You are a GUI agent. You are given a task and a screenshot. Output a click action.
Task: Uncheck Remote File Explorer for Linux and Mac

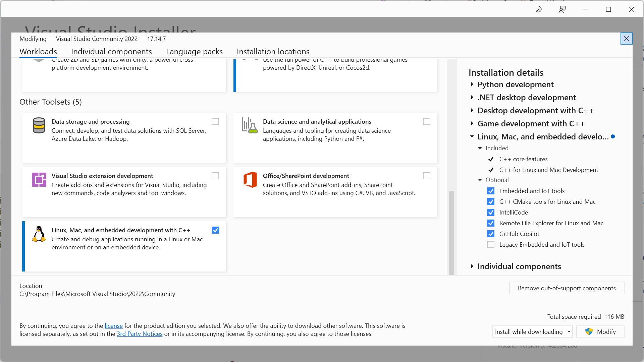(x=491, y=223)
